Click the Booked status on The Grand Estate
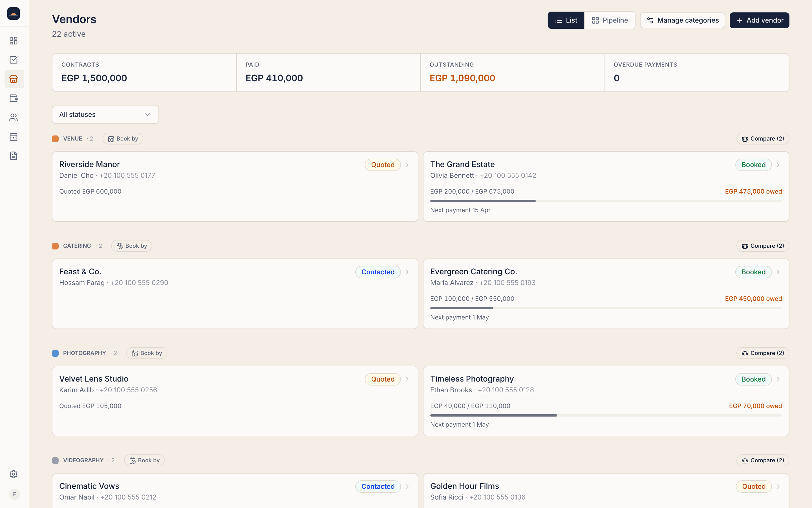This screenshot has height=508, width=812. coord(754,165)
